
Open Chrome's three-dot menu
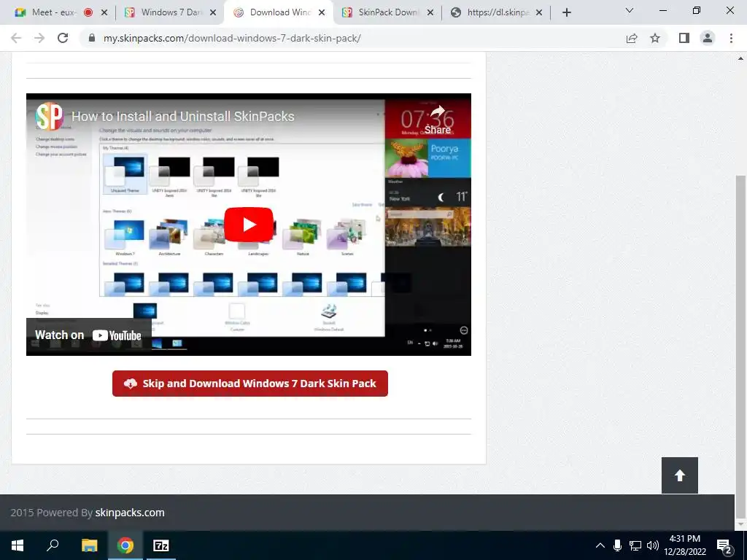tap(731, 38)
